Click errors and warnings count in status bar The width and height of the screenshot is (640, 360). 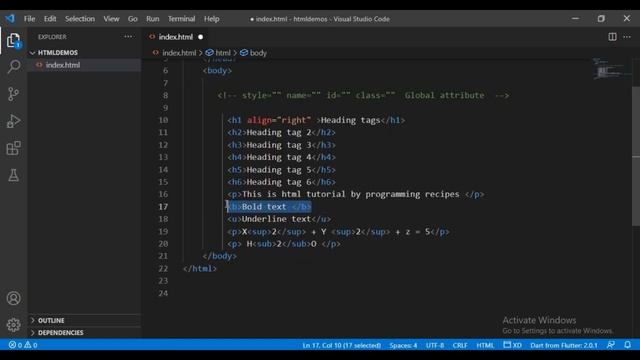(x=23, y=345)
